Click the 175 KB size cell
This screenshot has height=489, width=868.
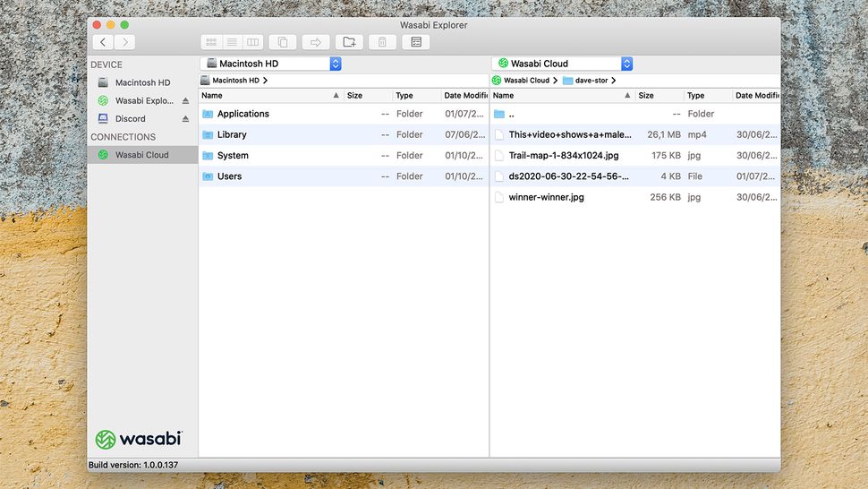tap(666, 156)
